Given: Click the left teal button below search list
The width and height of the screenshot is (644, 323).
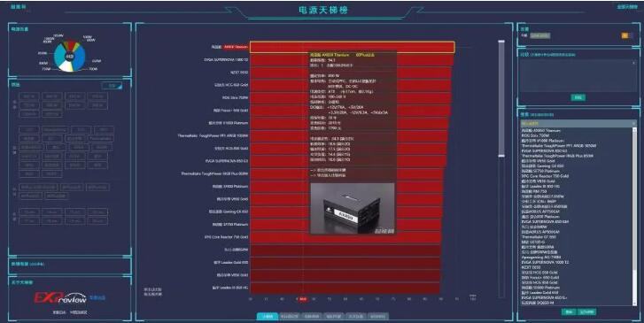Looking at the screenshot, I should 569,311.
